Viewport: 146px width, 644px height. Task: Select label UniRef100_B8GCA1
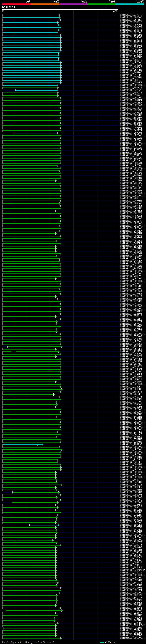click(131, 509)
